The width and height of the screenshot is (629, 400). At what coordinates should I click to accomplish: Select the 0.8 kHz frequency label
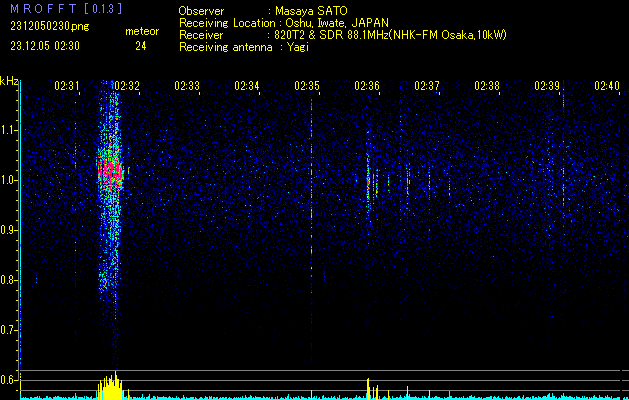click(9, 280)
